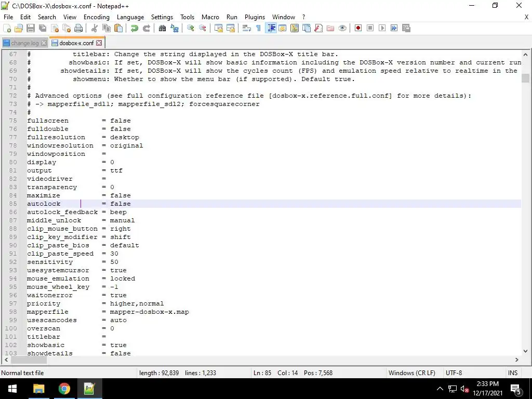The image size is (532, 399).
Task: Click the Replace toolbar icon
Action: [x=175, y=28]
